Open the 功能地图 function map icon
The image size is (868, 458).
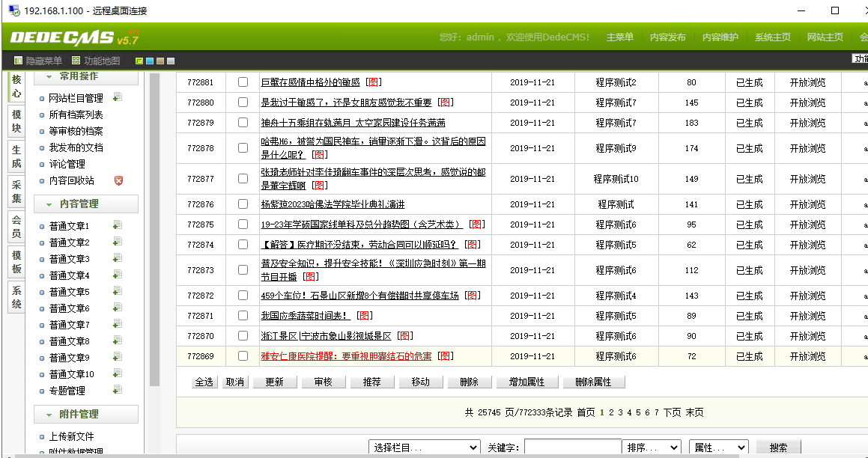click(x=76, y=61)
